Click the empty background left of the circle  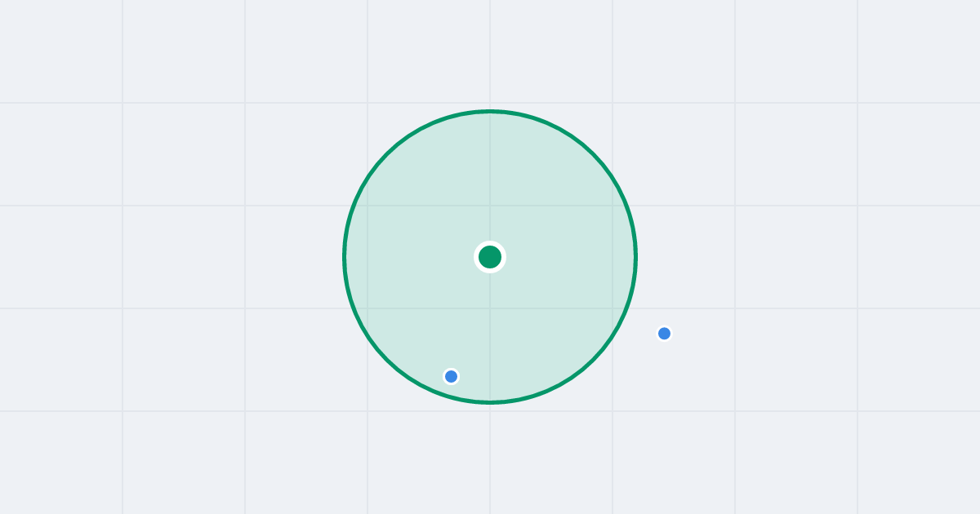point(180,257)
